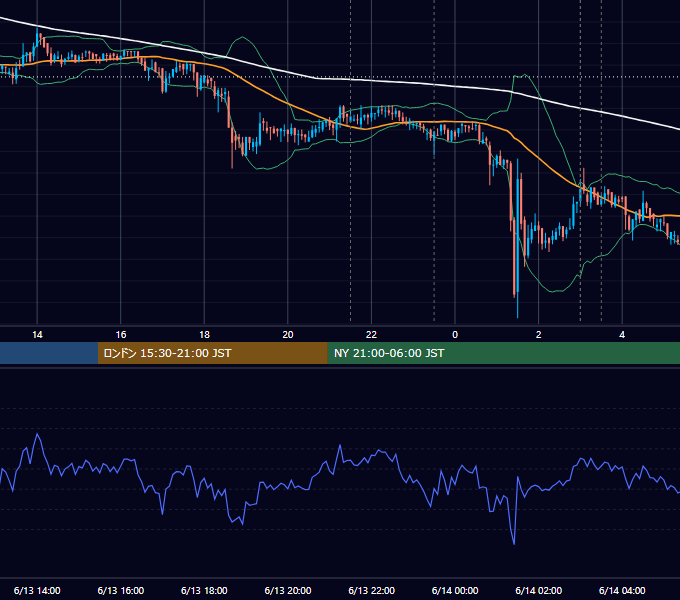Click hour label 16 on price chart axis
Viewport: 680px width, 600px height.
121,335
